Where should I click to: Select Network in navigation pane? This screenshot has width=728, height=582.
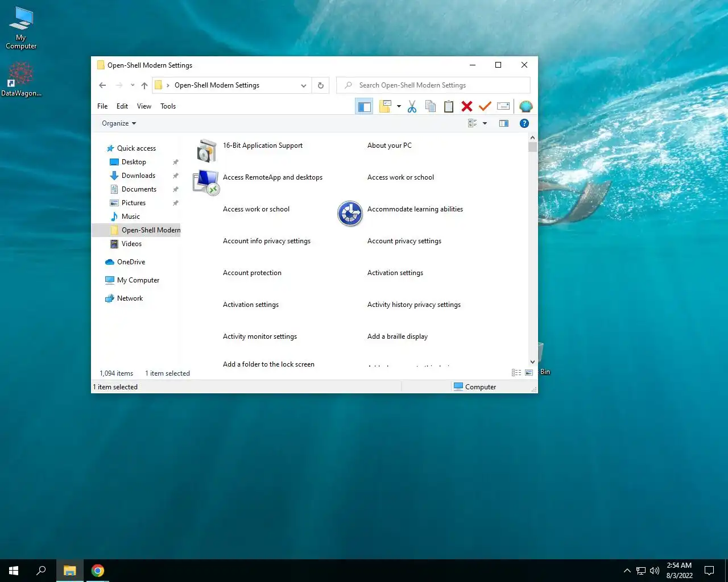tap(130, 298)
